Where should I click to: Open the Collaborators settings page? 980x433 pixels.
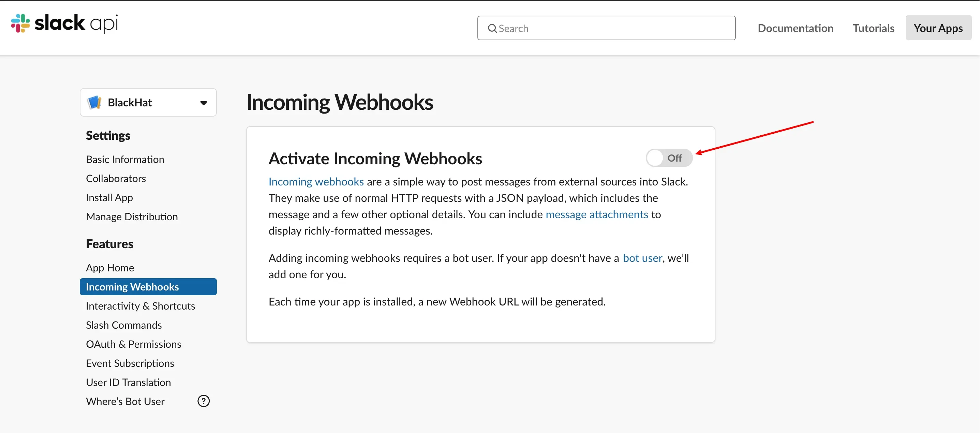(x=116, y=178)
